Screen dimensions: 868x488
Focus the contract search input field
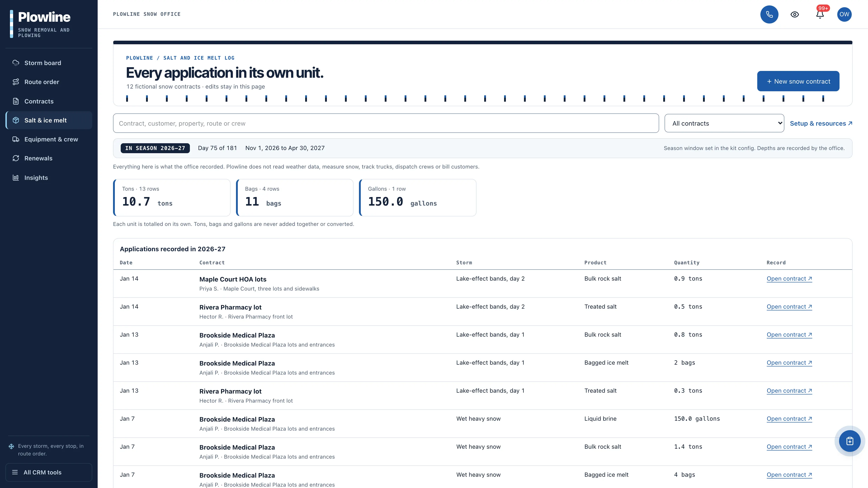coord(386,123)
